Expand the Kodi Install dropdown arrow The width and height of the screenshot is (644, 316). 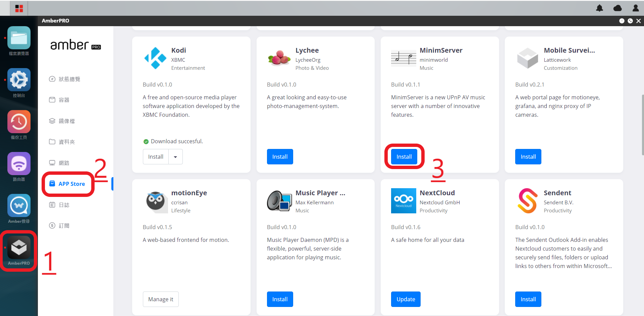[175, 157]
